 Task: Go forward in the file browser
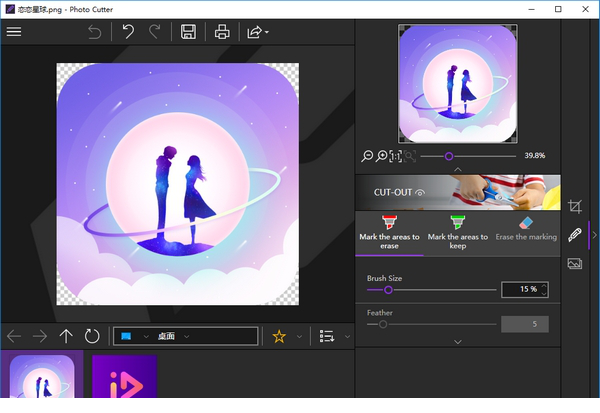[x=40, y=336]
